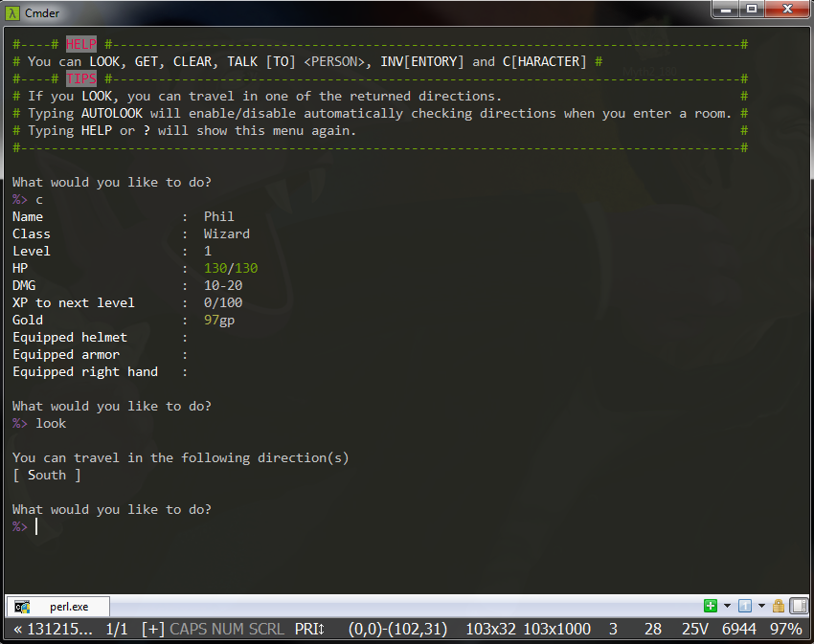This screenshot has width=814, height=644.
Task: Select the perl.exe console tab
Action: 57,606
